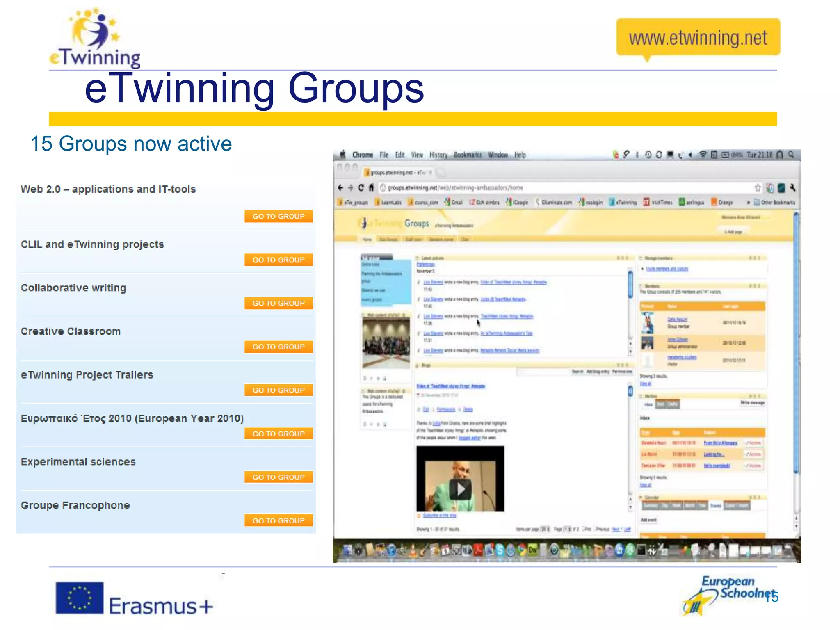
Task: Open the LearnLabs bookmark
Action: coord(388,202)
